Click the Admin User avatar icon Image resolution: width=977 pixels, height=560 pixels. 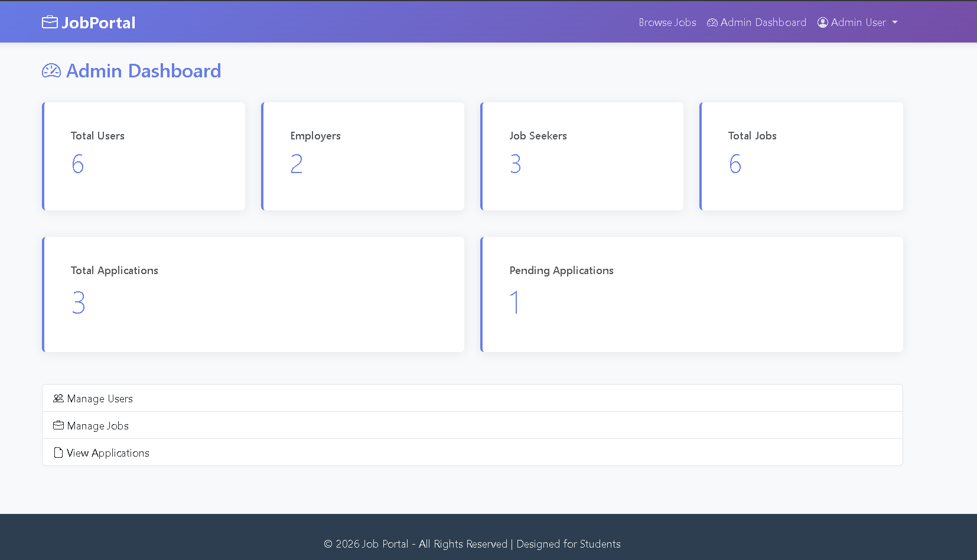point(823,22)
